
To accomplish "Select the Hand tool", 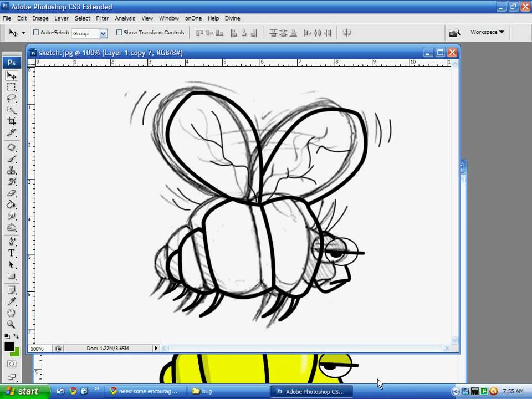I will tap(12, 312).
